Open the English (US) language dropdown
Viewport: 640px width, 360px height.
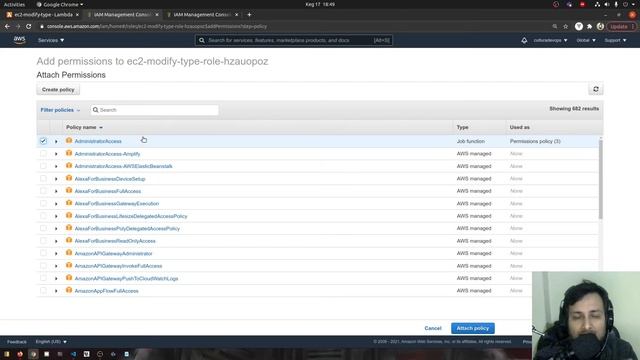tap(51, 342)
